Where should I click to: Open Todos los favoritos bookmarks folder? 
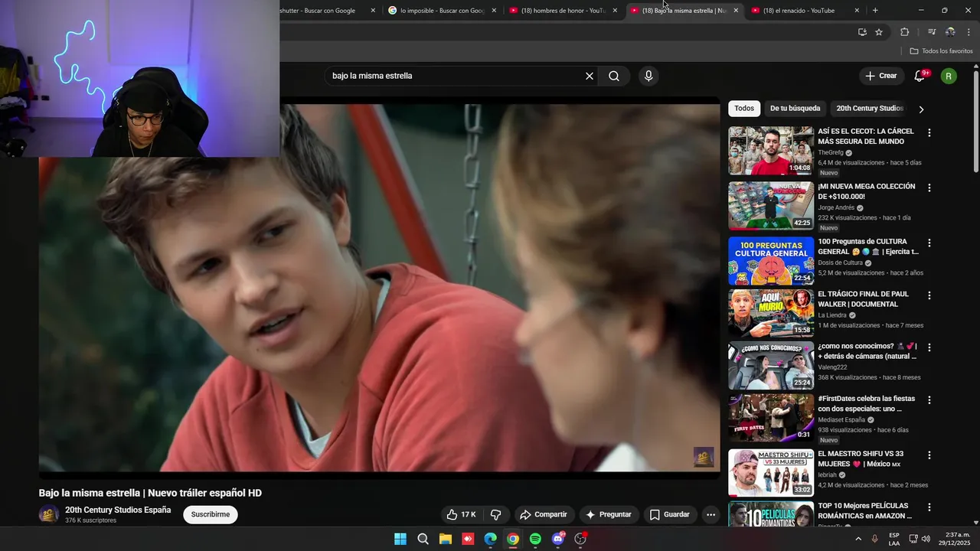[x=942, y=51]
